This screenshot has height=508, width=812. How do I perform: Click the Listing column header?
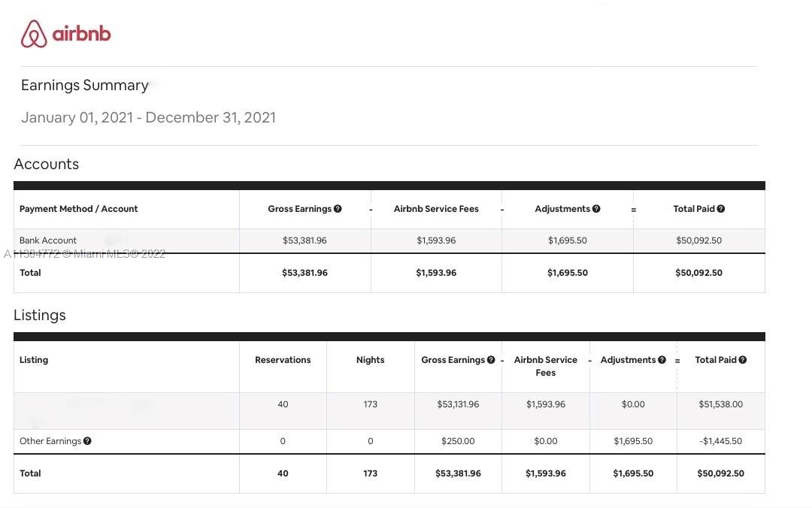pos(34,360)
